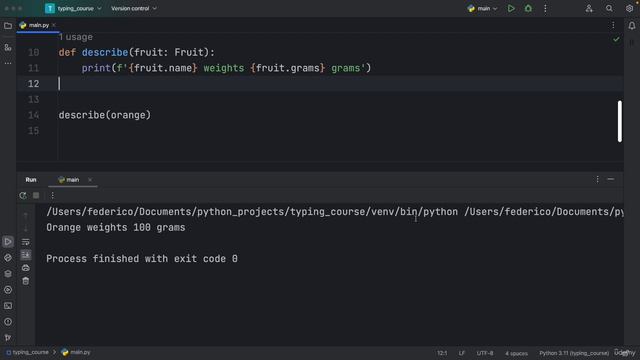Click the Rerun main icon in the Run panel
The height and width of the screenshot is (360, 640).
(23, 196)
